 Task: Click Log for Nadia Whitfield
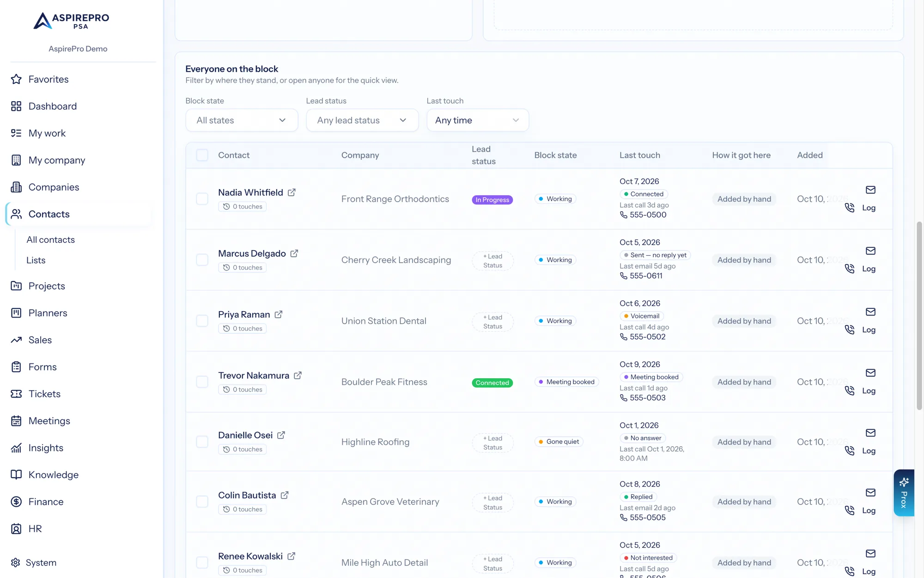point(869,208)
